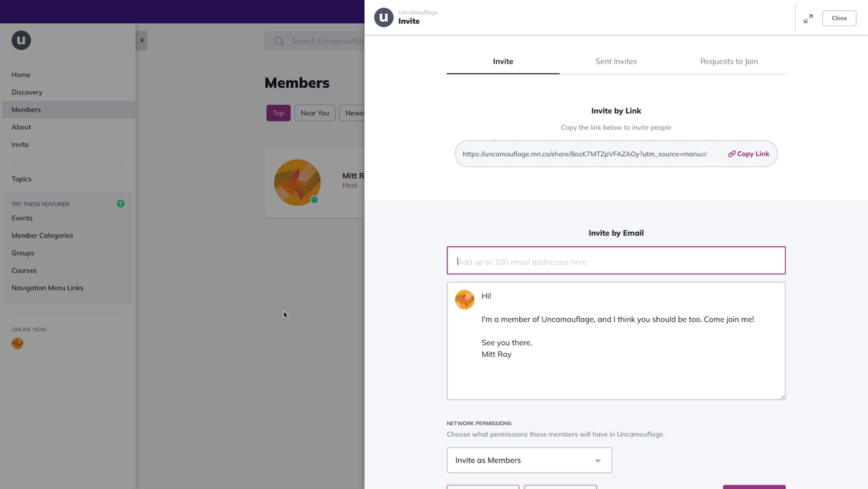The height and width of the screenshot is (489, 868).
Task: Click Mitt Ray's member profile picture
Action: tap(297, 182)
